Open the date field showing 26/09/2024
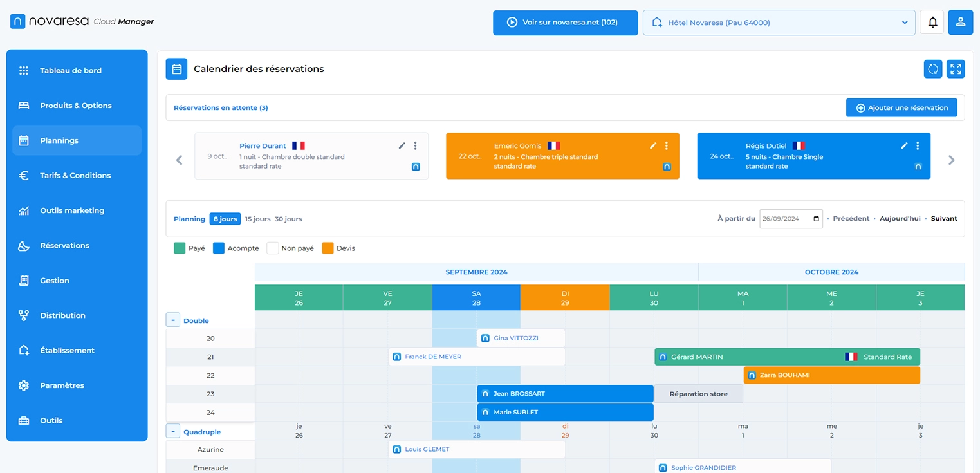Viewport: 980px width, 473px height. tap(790, 219)
